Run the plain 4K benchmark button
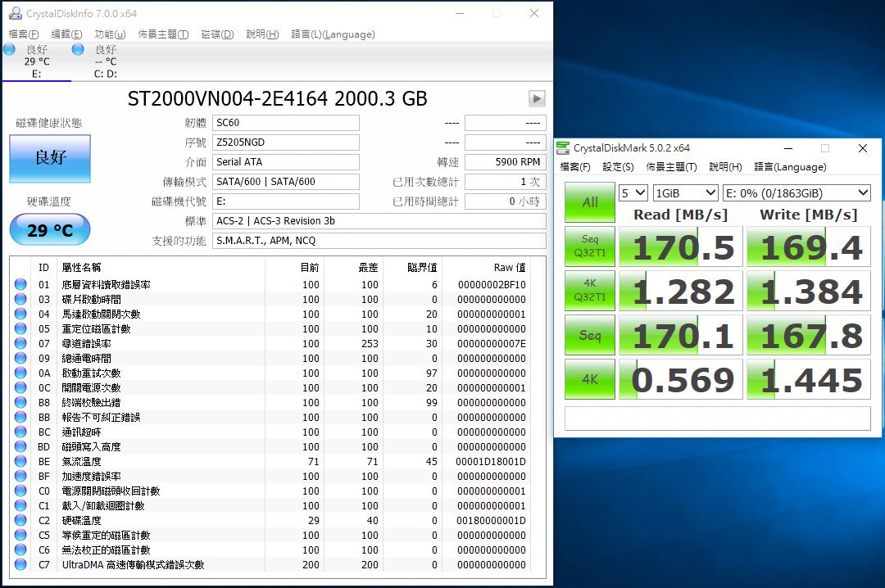 pos(590,379)
